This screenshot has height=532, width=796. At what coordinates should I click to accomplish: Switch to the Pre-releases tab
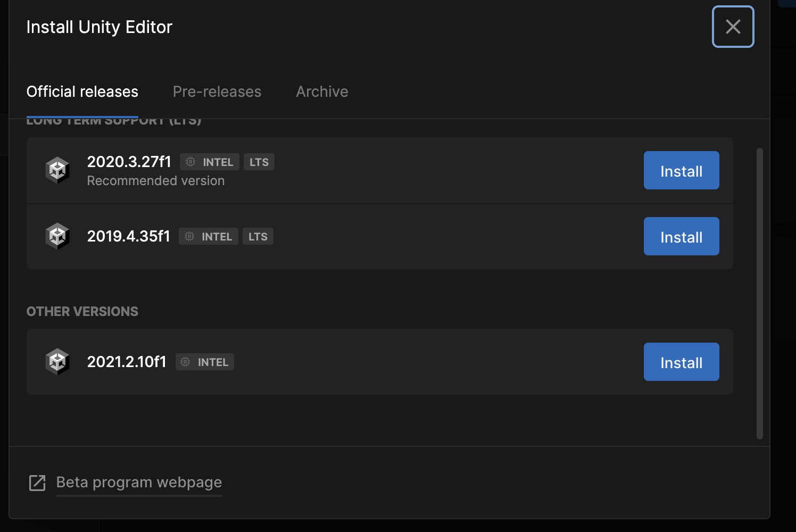click(x=217, y=92)
